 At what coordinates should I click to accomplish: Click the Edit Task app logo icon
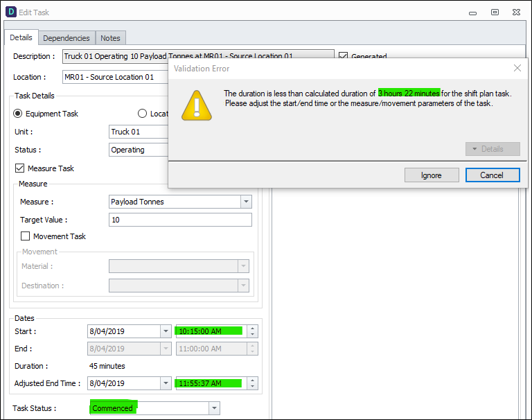click(x=11, y=12)
